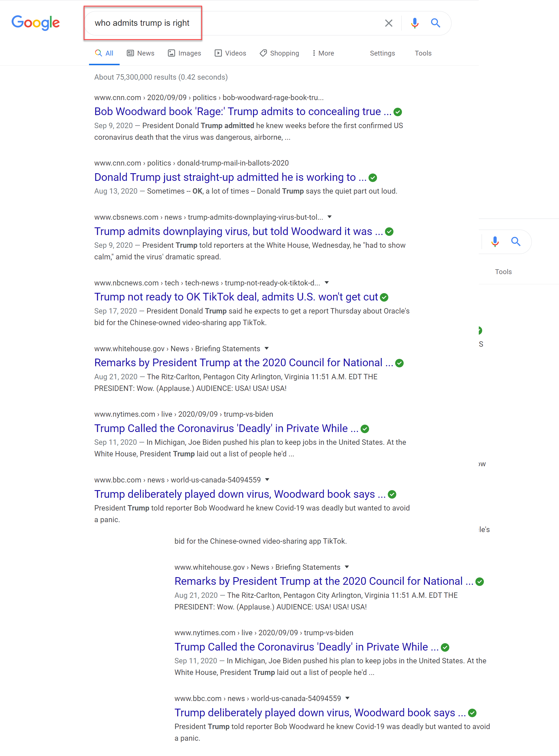Clear the search box with the X icon

click(x=388, y=23)
